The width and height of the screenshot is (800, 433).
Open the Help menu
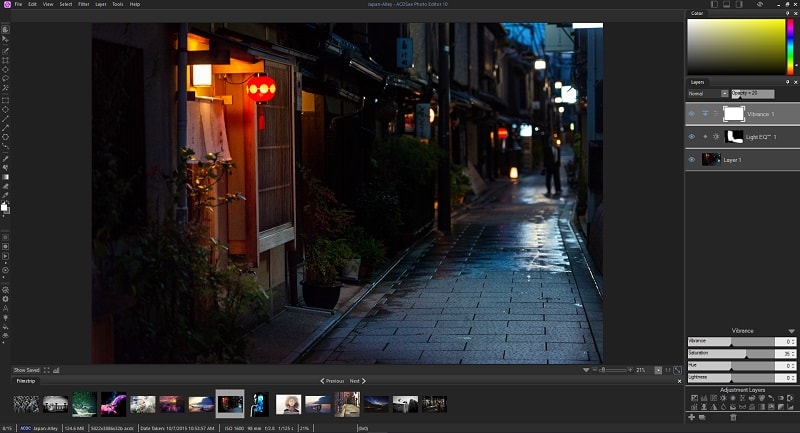pyautogui.click(x=135, y=4)
